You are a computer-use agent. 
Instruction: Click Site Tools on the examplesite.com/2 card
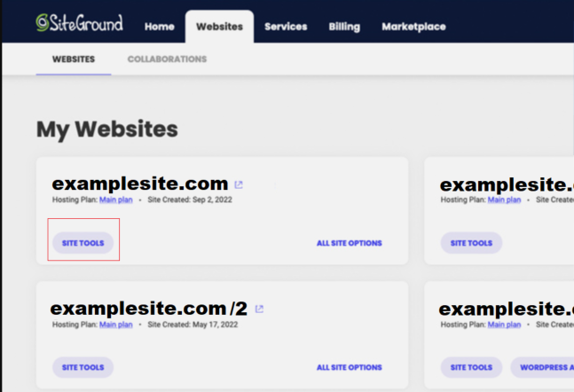83,367
